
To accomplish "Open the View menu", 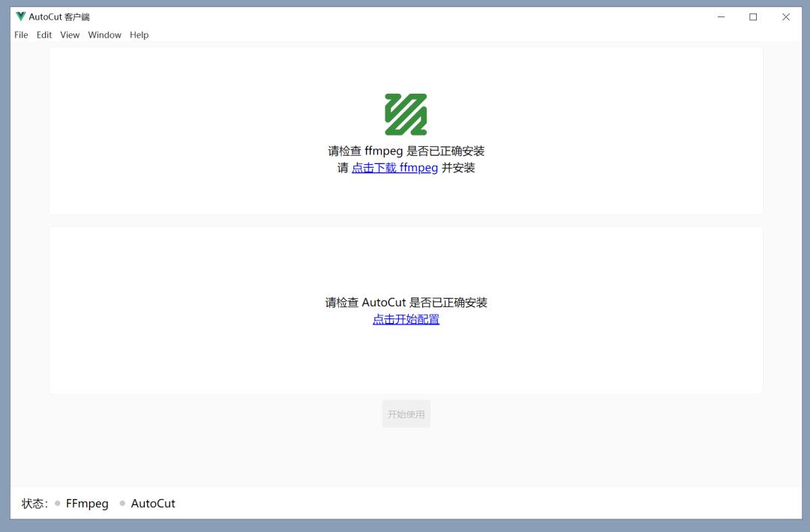I will pyautogui.click(x=69, y=34).
